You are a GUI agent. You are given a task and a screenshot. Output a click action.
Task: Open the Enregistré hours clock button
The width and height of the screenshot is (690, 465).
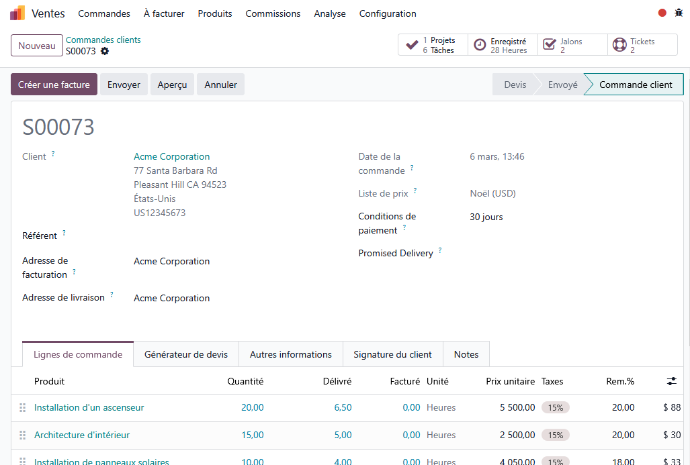coord(503,45)
